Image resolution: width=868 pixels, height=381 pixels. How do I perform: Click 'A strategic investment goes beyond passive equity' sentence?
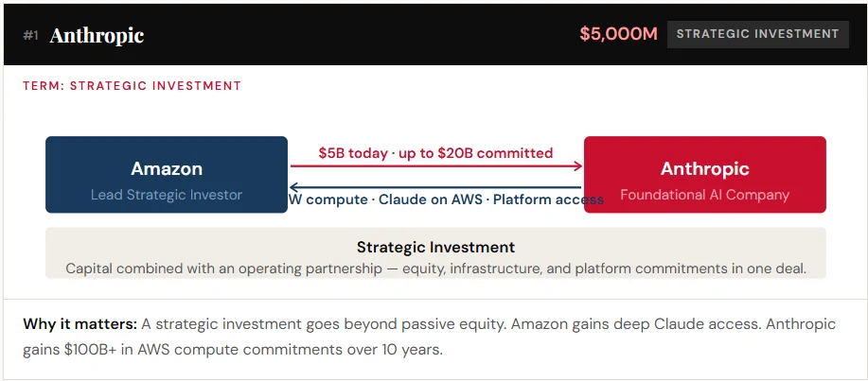coord(324,324)
